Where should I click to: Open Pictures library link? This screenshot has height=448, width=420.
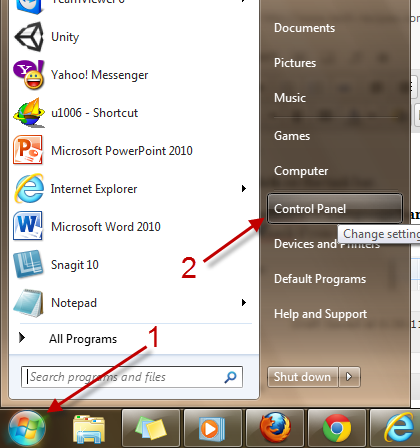click(295, 63)
